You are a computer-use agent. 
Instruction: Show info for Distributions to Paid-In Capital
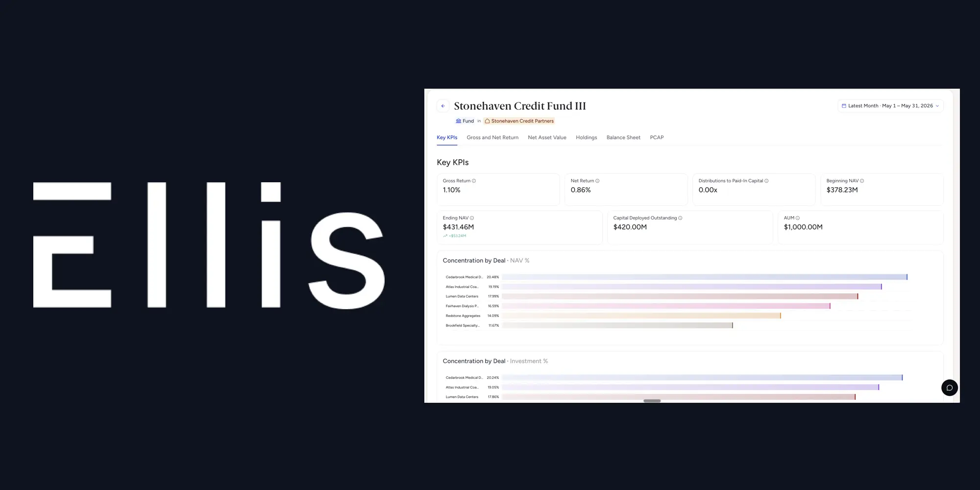click(x=766, y=181)
